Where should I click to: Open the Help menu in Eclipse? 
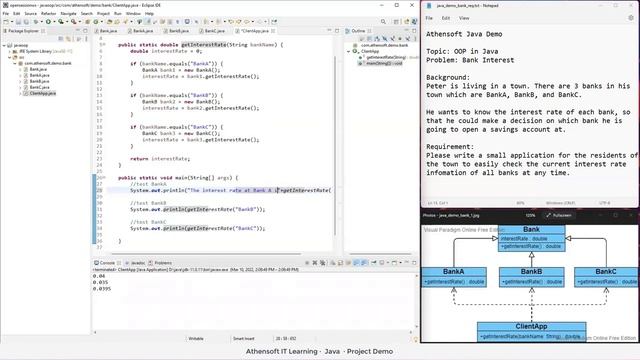[149, 13]
